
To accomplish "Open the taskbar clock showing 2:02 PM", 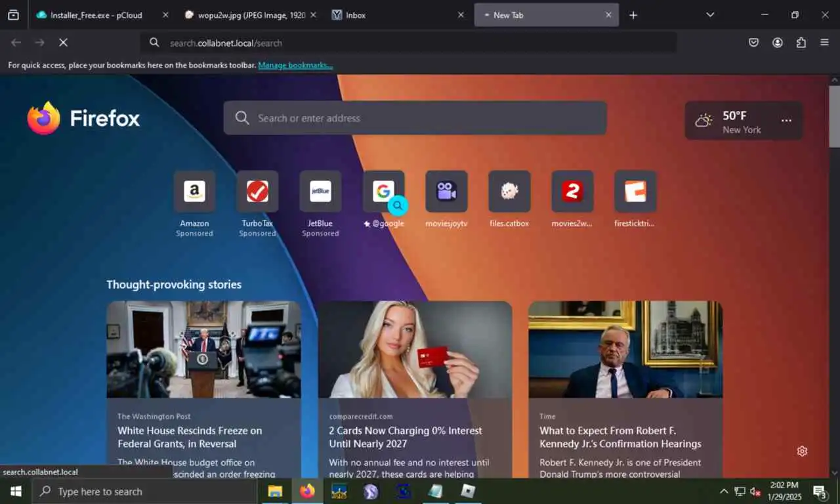I will pyautogui.click(x=784, y=492).
